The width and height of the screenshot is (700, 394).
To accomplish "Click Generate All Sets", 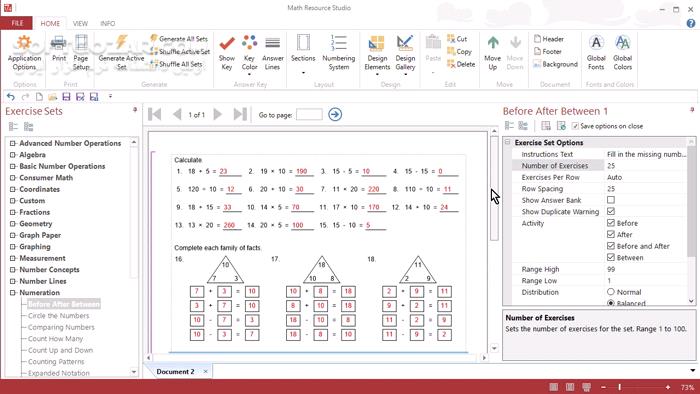I will pyautogui.click(x=179, y=39).
